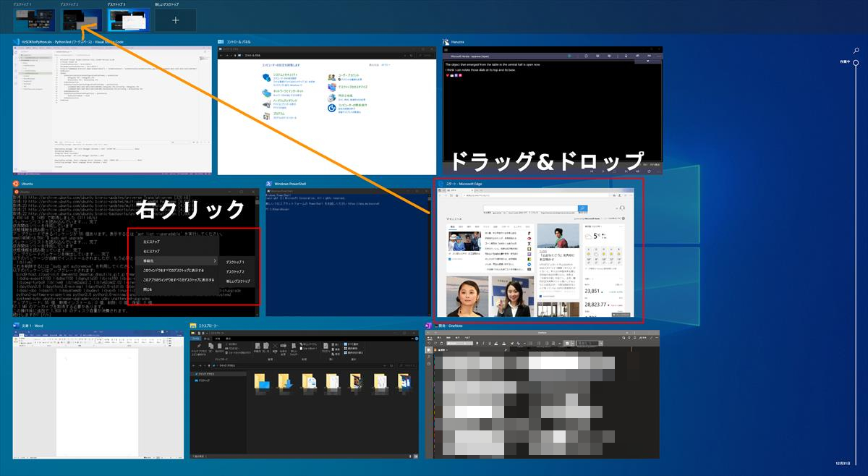The height and width of the screenshot is (476, 868).
Task: Expand the 移動先 submenu entry
Action: point(174,260)
